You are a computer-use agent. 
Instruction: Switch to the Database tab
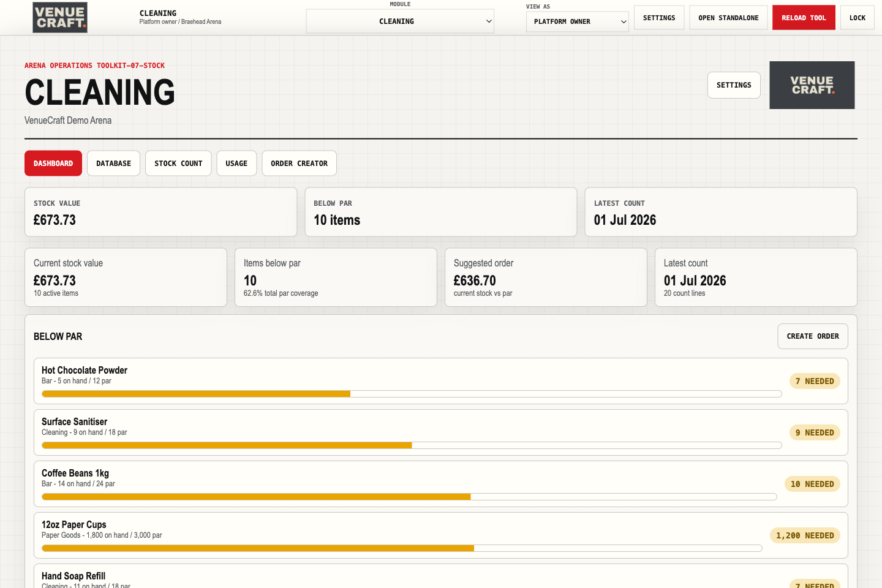point(113,164)
